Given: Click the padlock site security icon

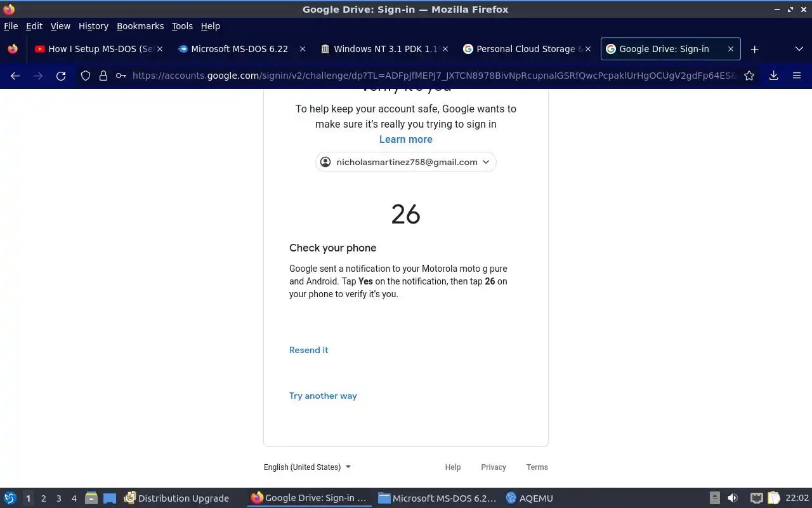Looking at the screenshot, I should coord(103,76).
